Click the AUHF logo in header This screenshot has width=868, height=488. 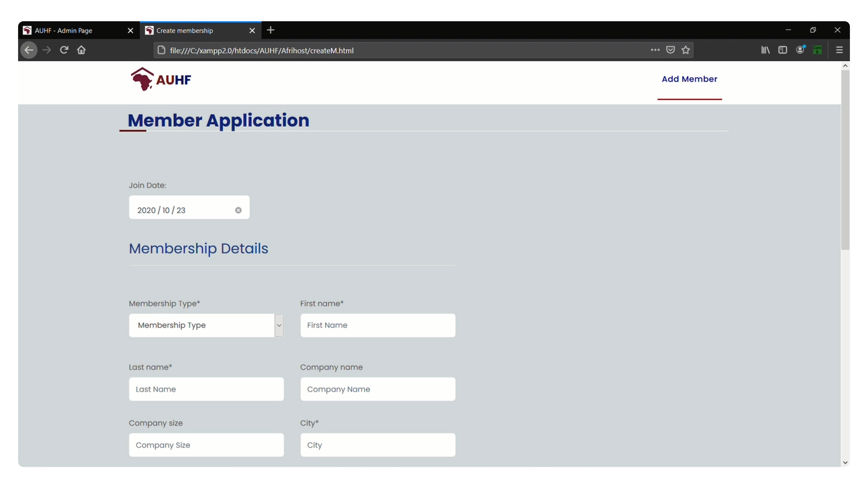(x=161, y=80)
